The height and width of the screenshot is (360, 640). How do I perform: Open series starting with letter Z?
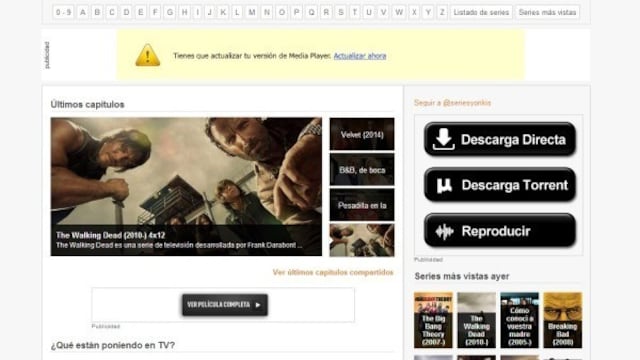click(442, 12)
